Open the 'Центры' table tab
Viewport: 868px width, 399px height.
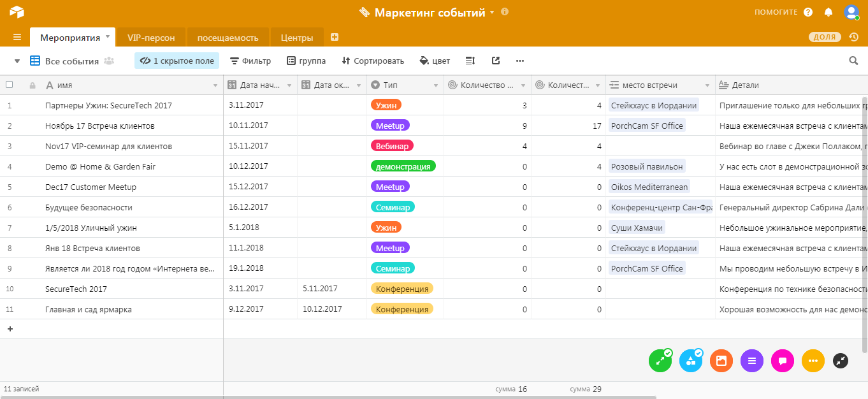(x=297, y=37)
